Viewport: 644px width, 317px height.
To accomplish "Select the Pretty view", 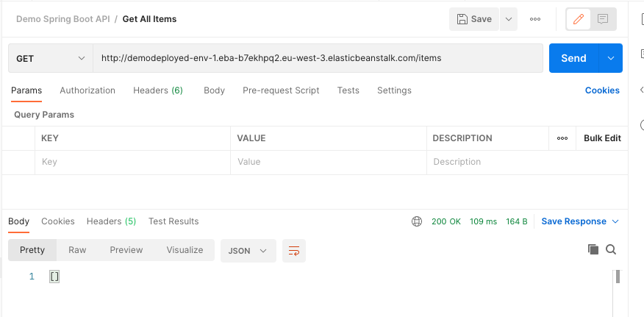I will (32, 250).
